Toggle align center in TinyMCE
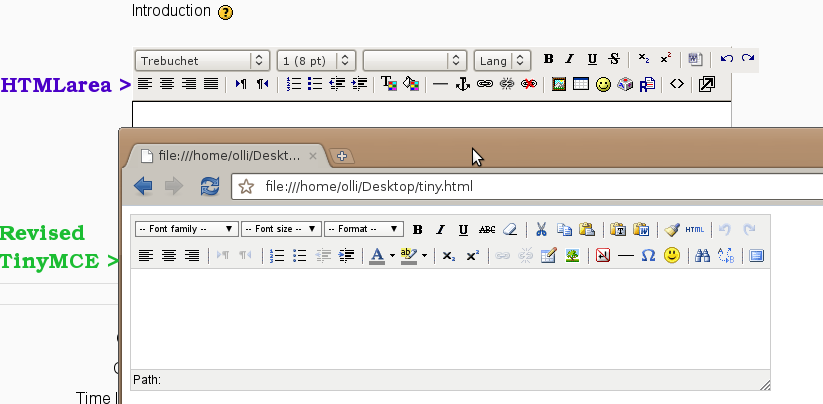The height and width of the screenshot is (404, 823). 168,256
